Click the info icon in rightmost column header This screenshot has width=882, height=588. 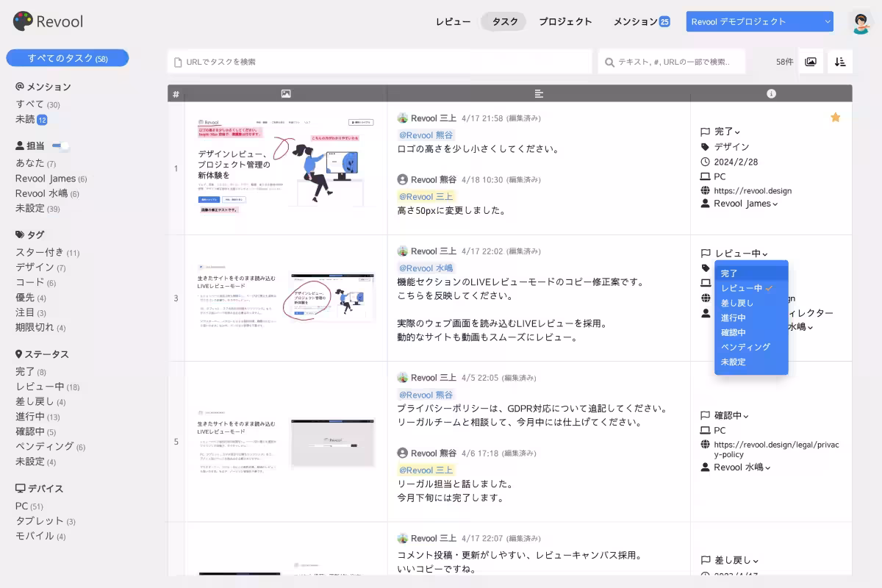coord(770,93)
